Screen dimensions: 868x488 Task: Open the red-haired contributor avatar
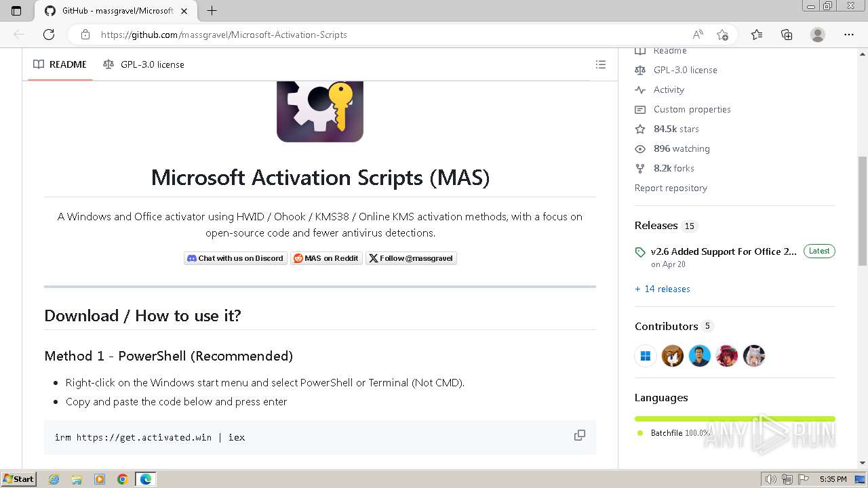pyautogui.click(x=727, y=356)
